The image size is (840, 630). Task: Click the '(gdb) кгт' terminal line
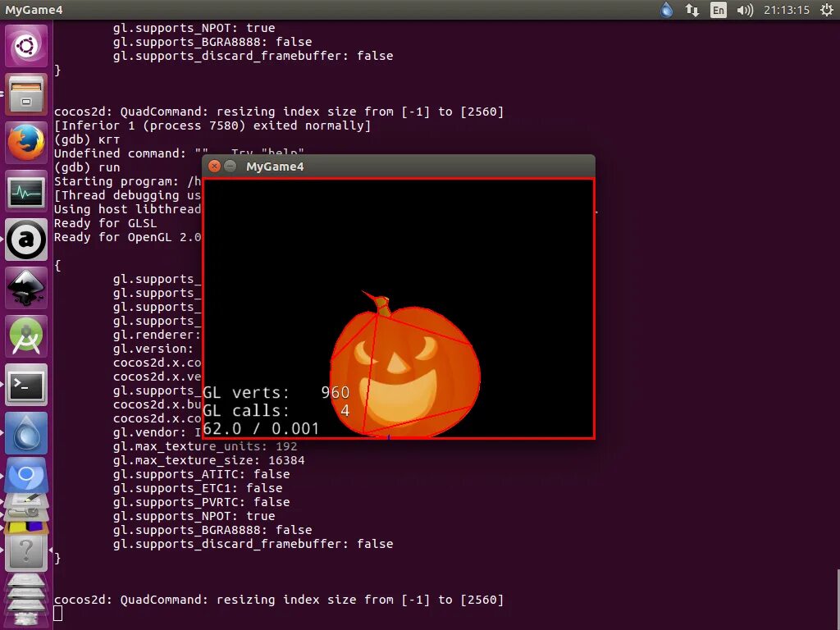pyautogui.click(x=87, y=139)
